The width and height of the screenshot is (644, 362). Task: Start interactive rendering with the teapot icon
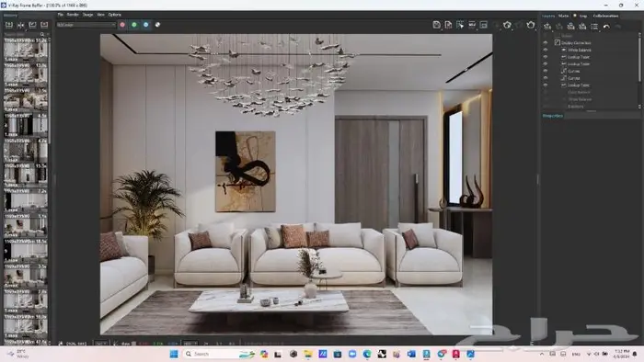point(507,25)
